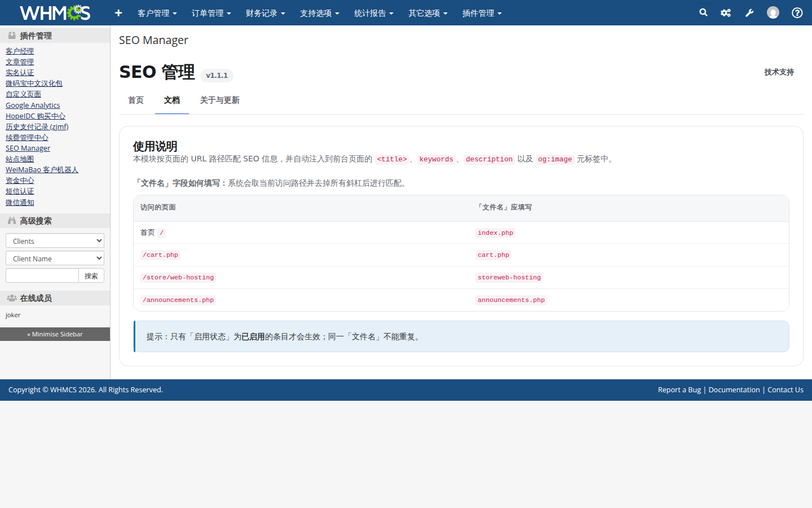Switch to the 首页 tab
812x508 pixels.
tap(136, 100)
